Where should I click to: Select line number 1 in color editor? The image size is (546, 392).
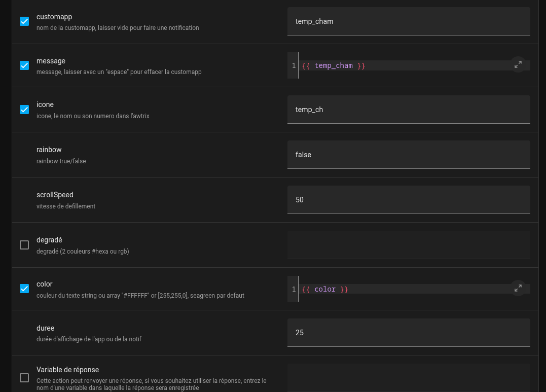tap(294, 289)
